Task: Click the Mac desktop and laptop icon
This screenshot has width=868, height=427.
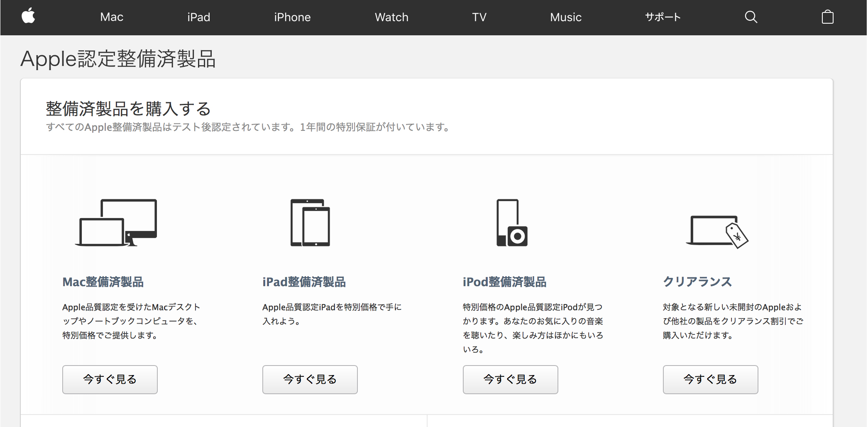Action: [116, 223]
